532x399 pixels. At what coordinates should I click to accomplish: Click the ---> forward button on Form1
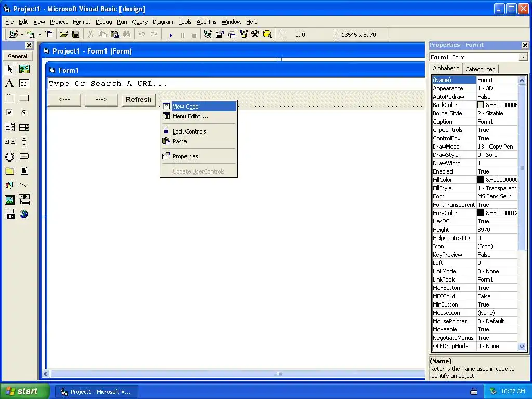point(101,99)
